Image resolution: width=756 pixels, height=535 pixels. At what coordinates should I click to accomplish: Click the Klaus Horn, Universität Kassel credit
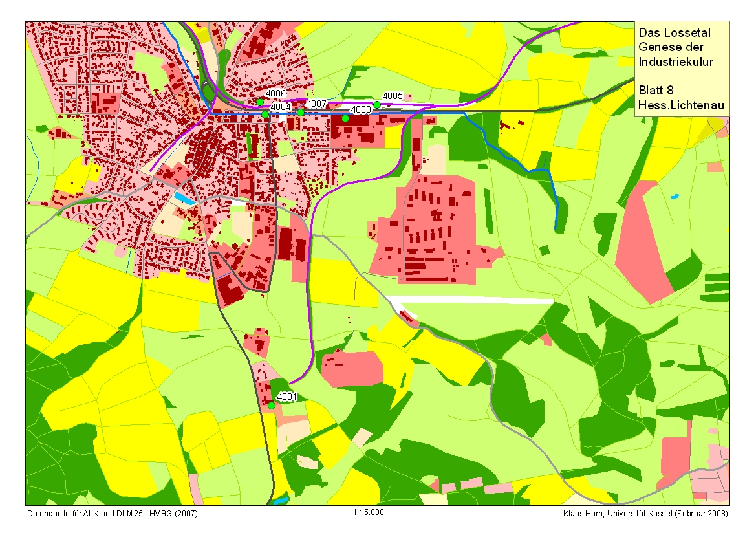(x=645, y=513)
